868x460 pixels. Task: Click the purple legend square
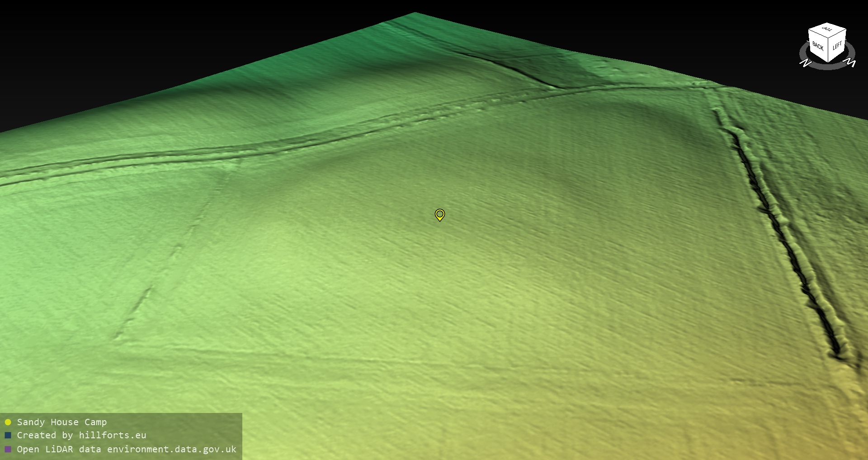point(8,449)
